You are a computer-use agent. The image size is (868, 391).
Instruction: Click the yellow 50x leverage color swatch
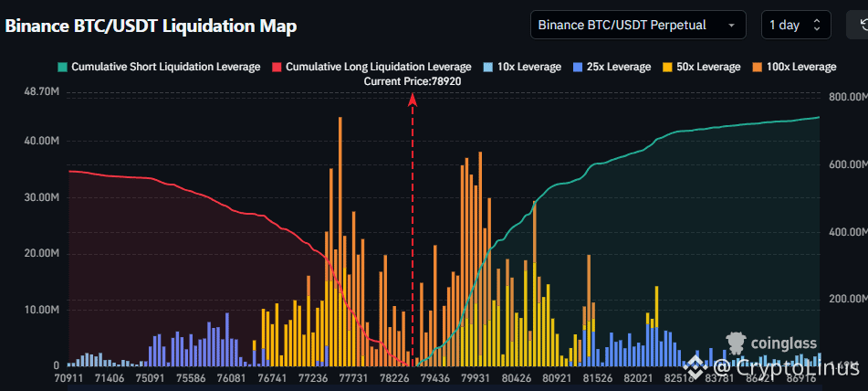(x=666, y=68)
